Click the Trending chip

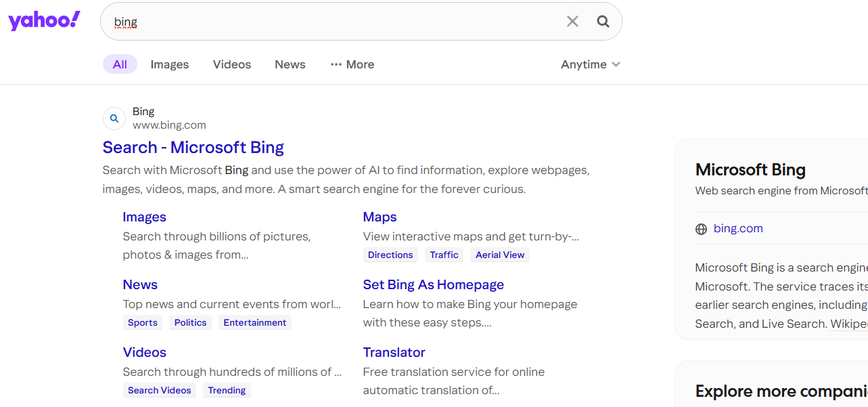click(x=227, y=390)
